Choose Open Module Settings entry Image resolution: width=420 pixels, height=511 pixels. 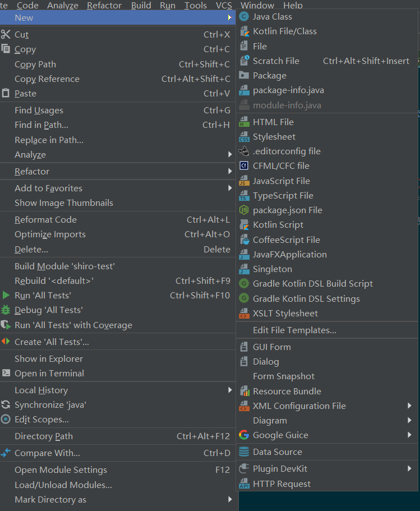coord(118,469)
